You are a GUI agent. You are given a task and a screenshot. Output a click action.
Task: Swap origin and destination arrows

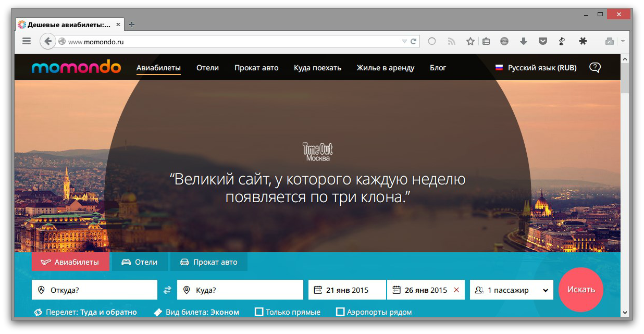[x=167, y=290]
